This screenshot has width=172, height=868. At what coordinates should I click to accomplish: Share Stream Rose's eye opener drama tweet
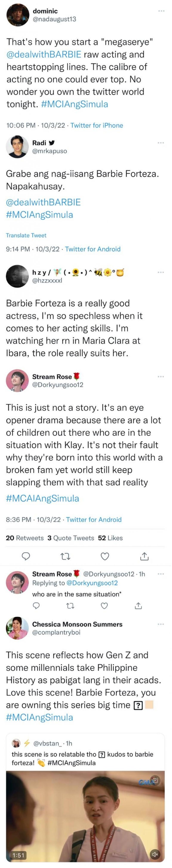[x=144, y=556]
